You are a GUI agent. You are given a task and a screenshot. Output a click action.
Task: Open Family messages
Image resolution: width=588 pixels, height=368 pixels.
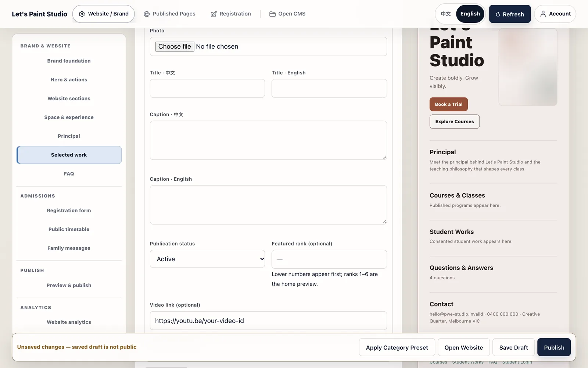(69, 248)
